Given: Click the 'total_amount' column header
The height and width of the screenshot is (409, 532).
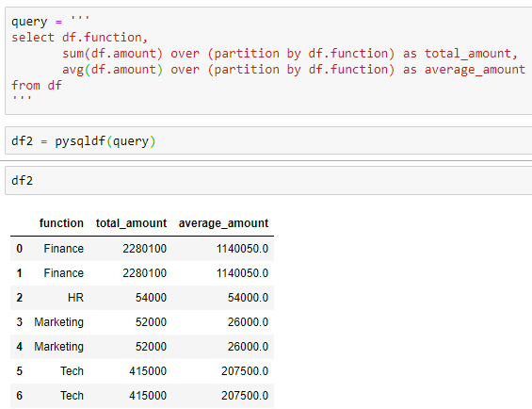Looking at the screenshot, I should [131, 223].
